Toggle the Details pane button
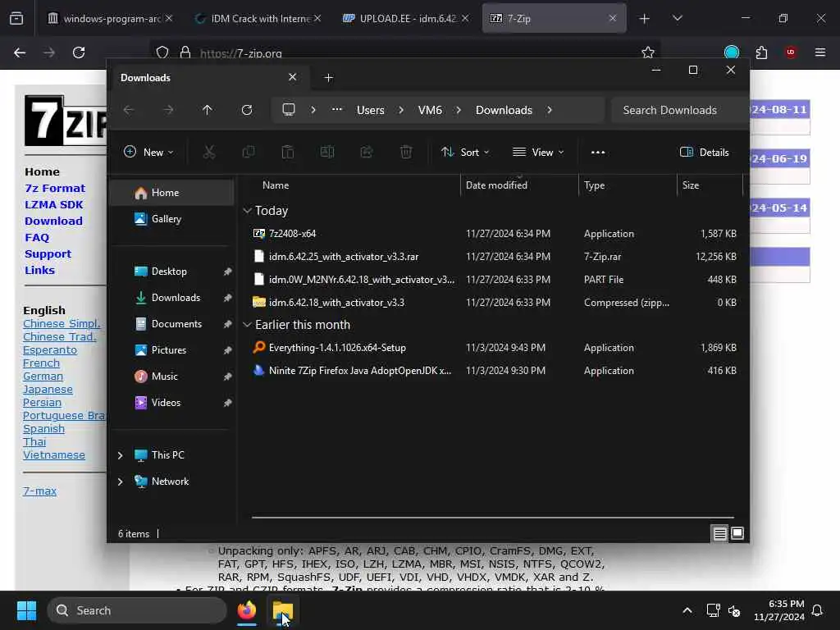Viewport: 840px width, 630px height. (704, 152)
